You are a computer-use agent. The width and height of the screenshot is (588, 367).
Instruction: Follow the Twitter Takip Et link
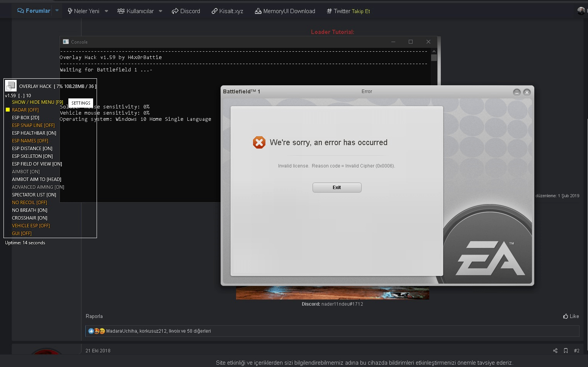click(348, 11)
